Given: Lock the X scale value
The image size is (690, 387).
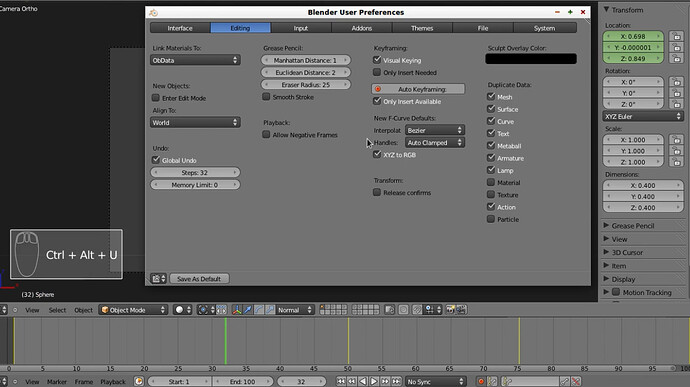Looking at the screenshot, I should pos(677,140).
